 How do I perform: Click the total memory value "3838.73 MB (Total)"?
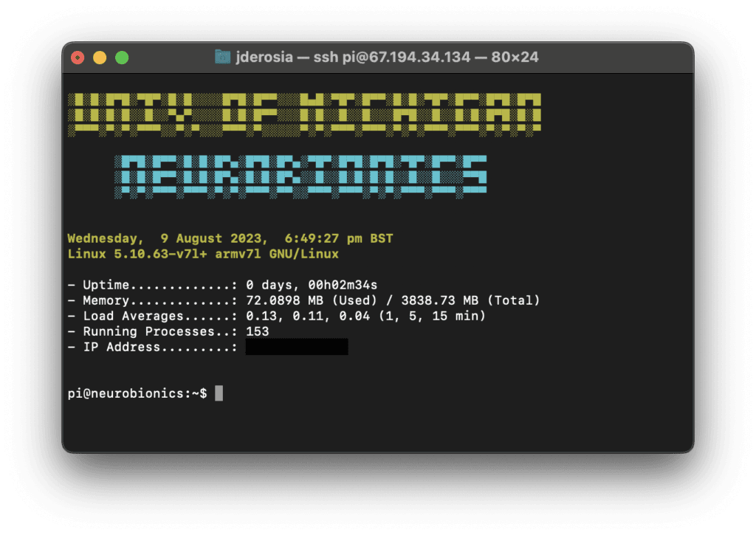pyautogui.click(x=470, y=301)
